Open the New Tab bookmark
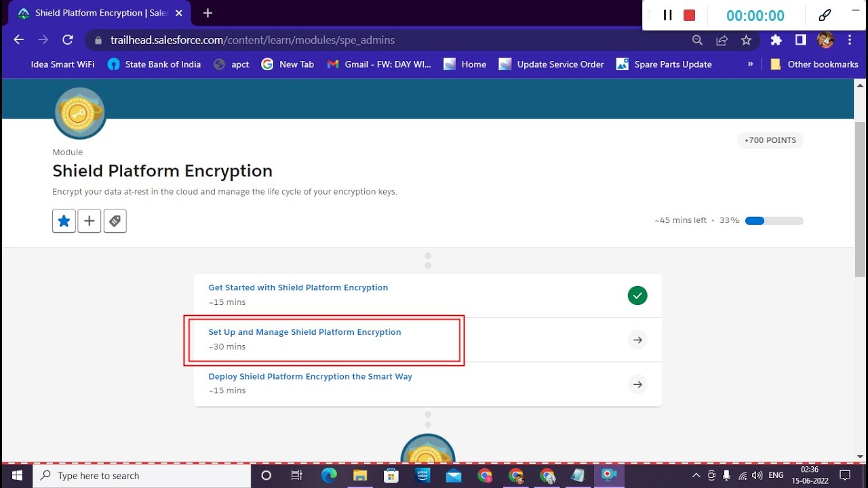The image size is (868, 488). (288, 64)
